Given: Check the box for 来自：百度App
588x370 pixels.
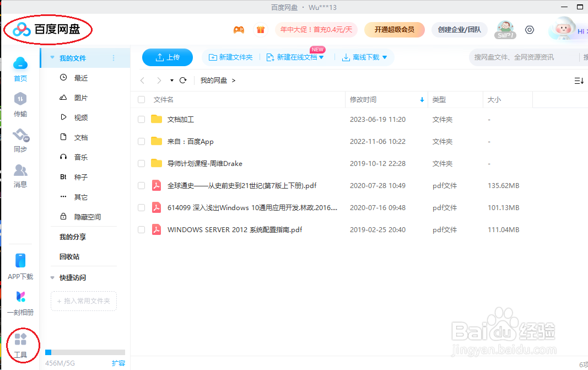Looking at the screenshot, I should point(142,142).
